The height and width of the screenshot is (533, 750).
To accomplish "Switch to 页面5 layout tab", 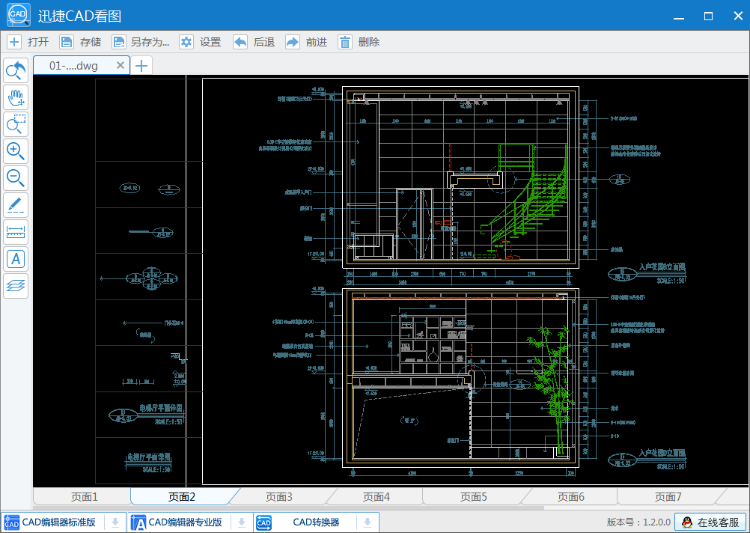I will [x=474, y=497].
